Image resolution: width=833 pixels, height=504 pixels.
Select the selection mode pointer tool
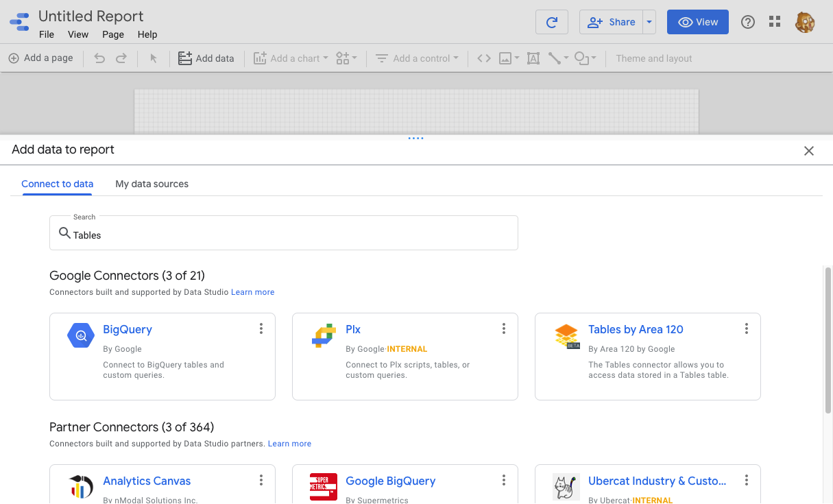coord(154,58)
